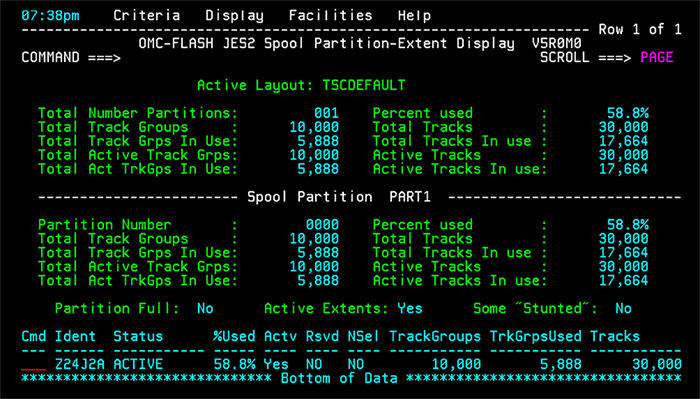The height and width of the screenshot is (399, 700).
Task: Click the 5,888 TrkGrpsUsed value in Z24J2A row
Action: pyautogui.click(x=561, y=365)
